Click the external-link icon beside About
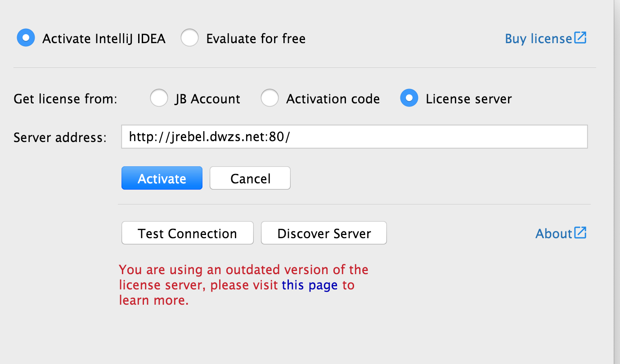This screenshot has height=364, width=620. pyautogui.click(x=580, y=233)
